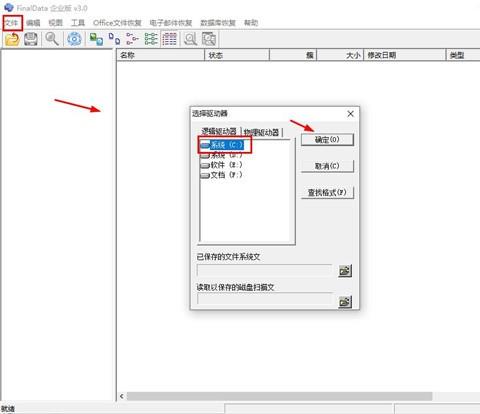Click the 读取以保存的磁盘扫描文 path field

(x=265, y=299)
